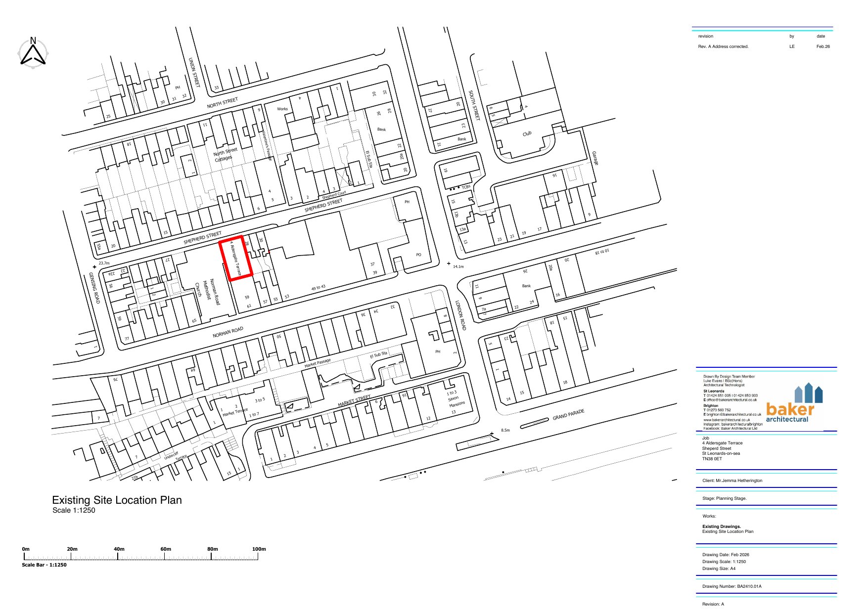Open the office@bakerarchitectural.co.uk email link
Image resolution: width=868 pixels, height=613 pixels.
click(731, 400)
